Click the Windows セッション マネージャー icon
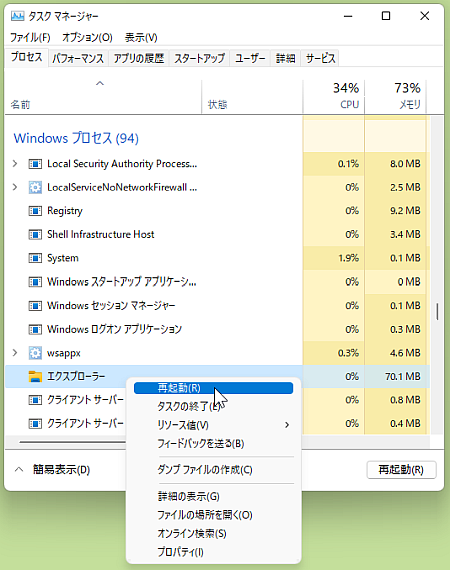This screenshot has height=570, width=450. [x=35, y=305]
